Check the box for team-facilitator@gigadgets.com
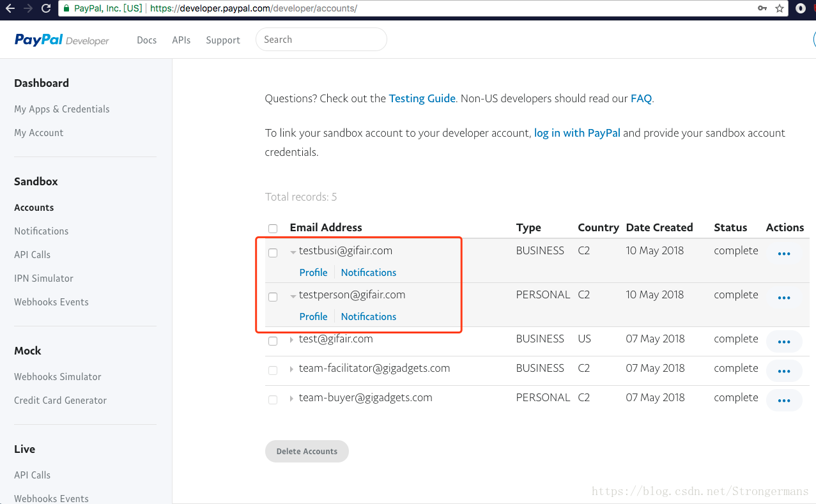The image size is (816, 504). 273,370
